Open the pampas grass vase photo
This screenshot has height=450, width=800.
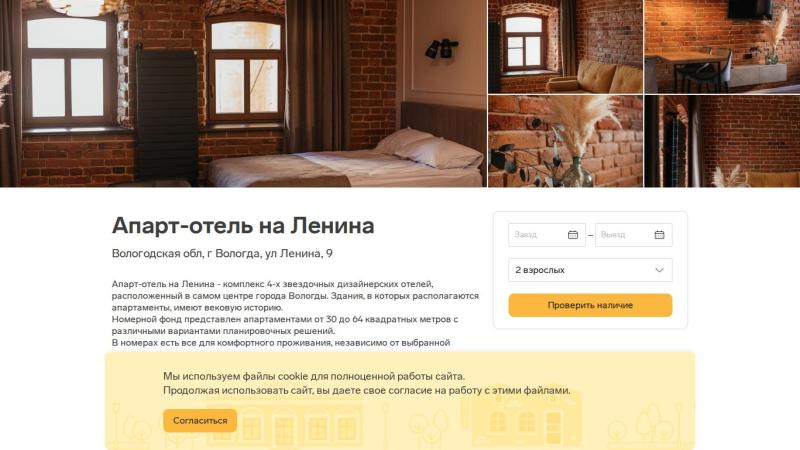(x=565, y=141)
